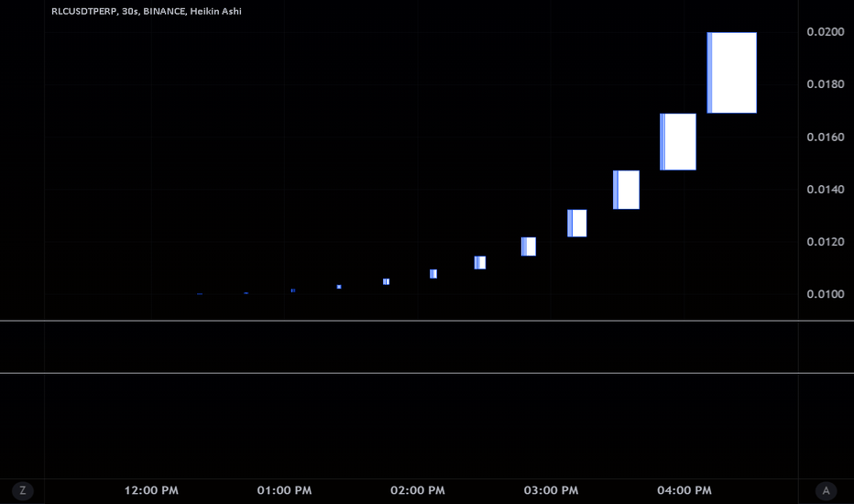Viewport: 854px width, 504px height.
Task: Click the Z timezone button
Action: point(22,490)
